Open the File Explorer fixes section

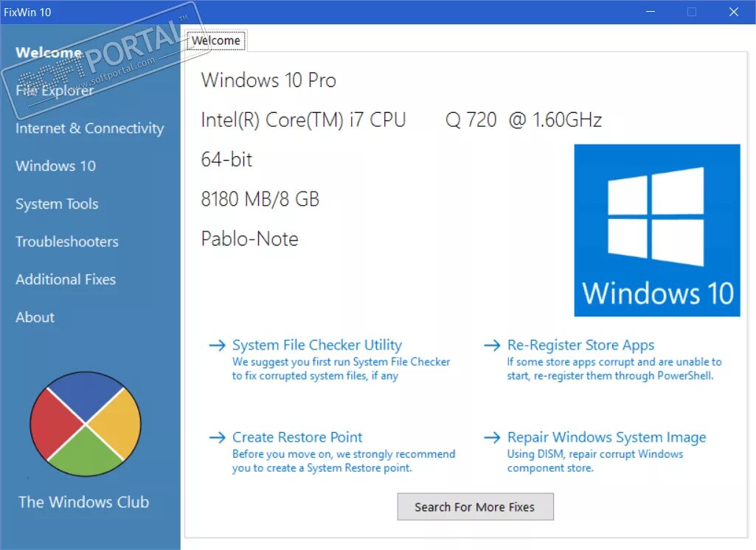[55, 90]
